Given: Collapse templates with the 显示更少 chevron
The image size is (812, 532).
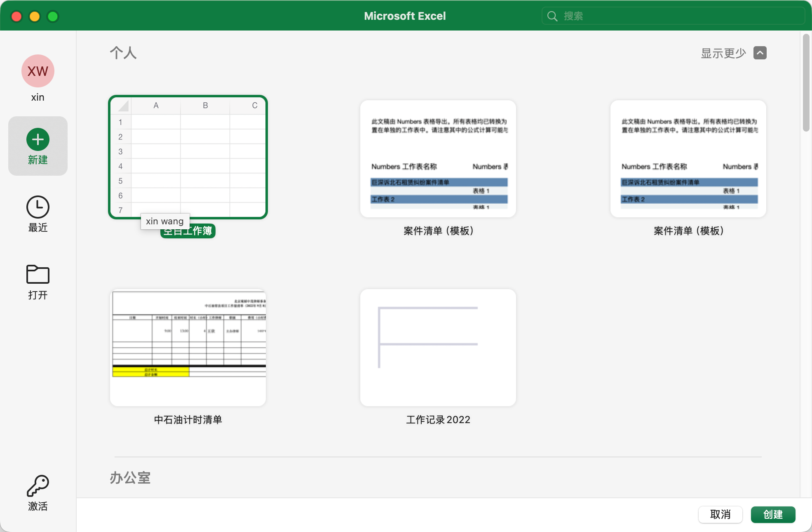Looking at the screenshot, I should [760, 53].
